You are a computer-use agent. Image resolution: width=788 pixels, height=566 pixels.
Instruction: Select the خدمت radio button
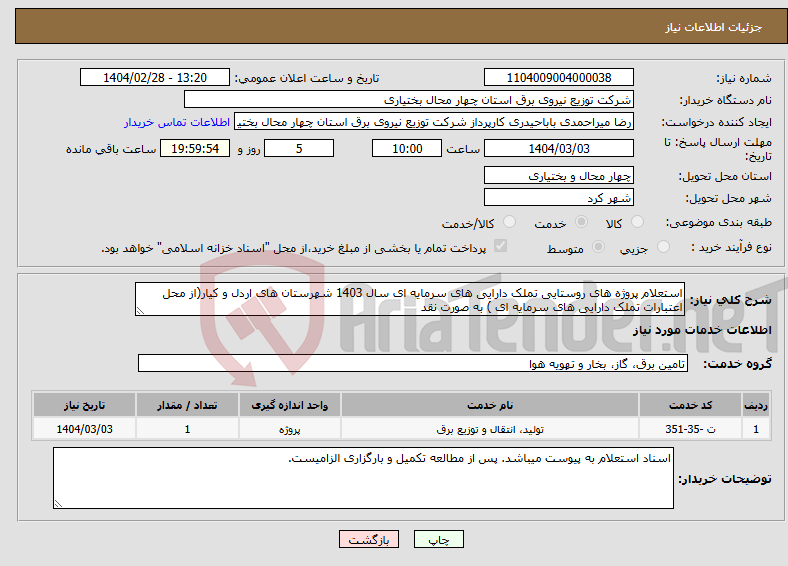point(581,222)
